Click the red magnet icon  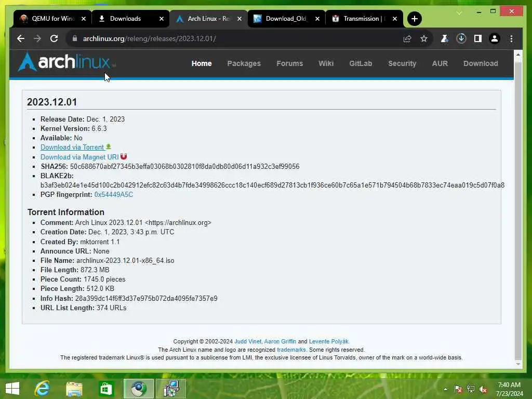(124, 156)
